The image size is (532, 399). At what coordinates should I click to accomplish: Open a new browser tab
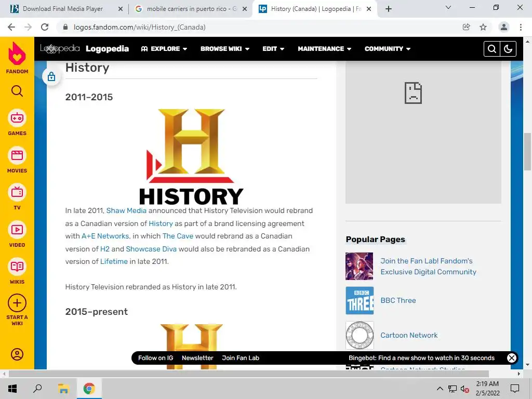389,9
